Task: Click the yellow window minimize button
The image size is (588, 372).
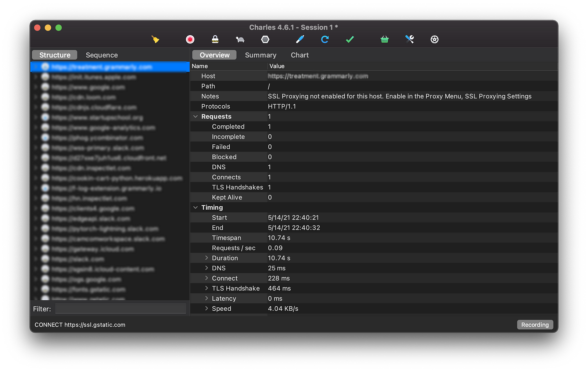Action: [48, 28]
